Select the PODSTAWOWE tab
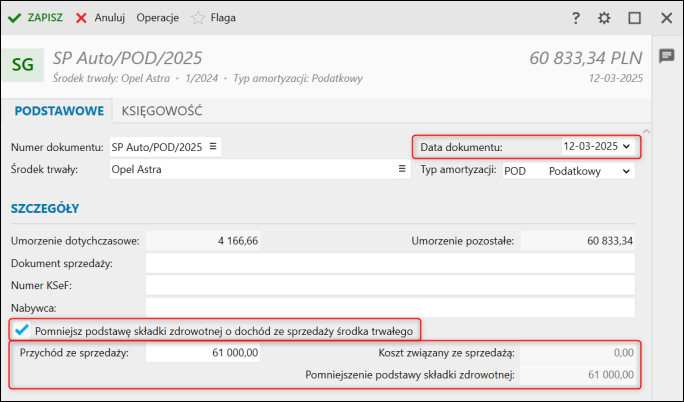Viewport: 684px width, 402px height. (59, 111)
